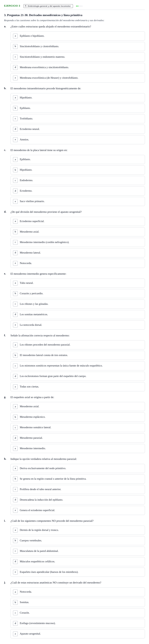Viewport: 149px width, 644px height.
Task: Choose 'Todas son ciertas.' in question f
Action: (x=78, y=387)
